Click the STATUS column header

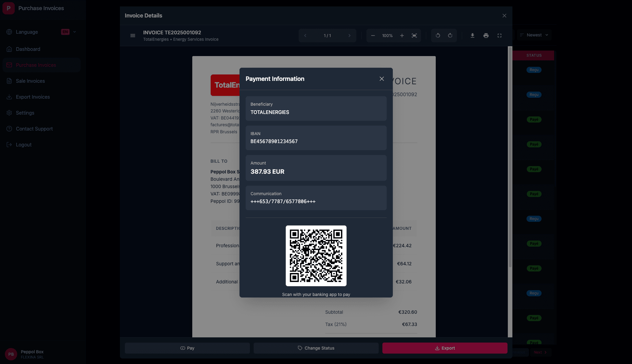click(x=534, y=55)
